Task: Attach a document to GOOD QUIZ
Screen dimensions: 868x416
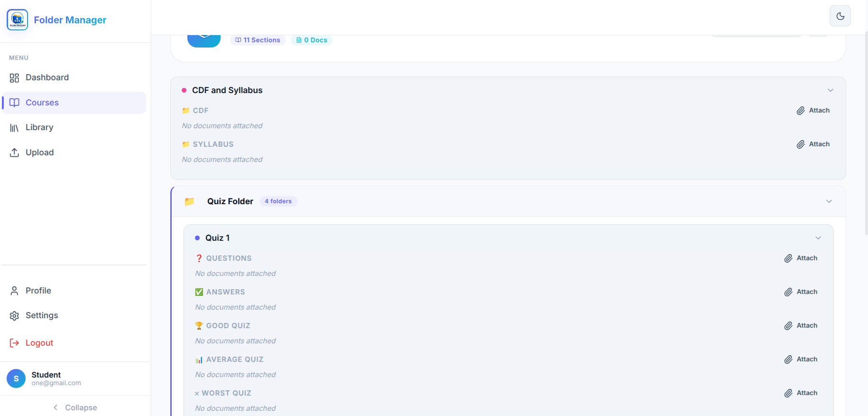Action: point(801,326)
